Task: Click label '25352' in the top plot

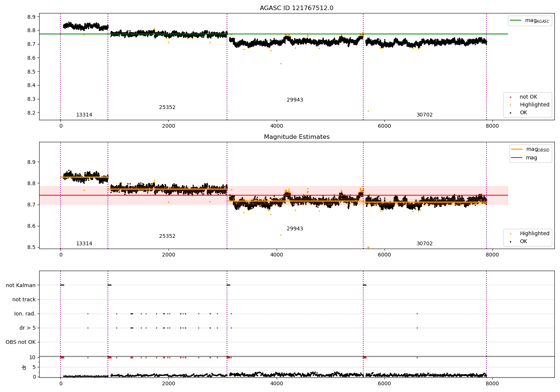Action: pos(167,108)
